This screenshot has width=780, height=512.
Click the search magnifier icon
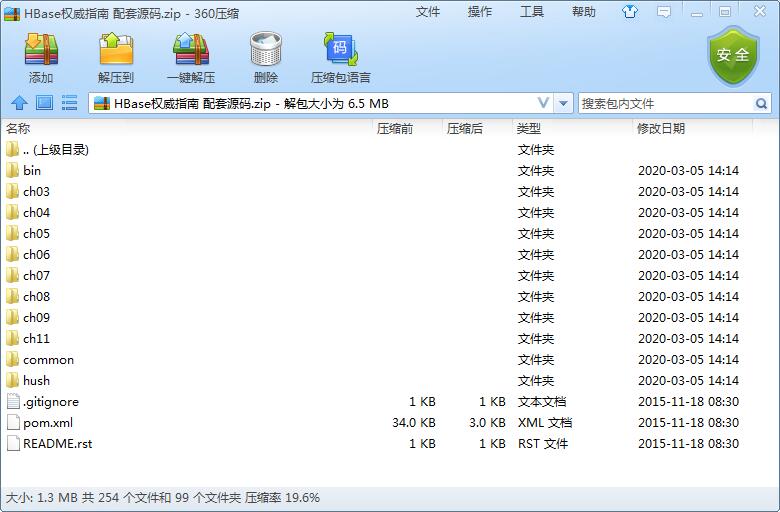[x=761, y=103]
